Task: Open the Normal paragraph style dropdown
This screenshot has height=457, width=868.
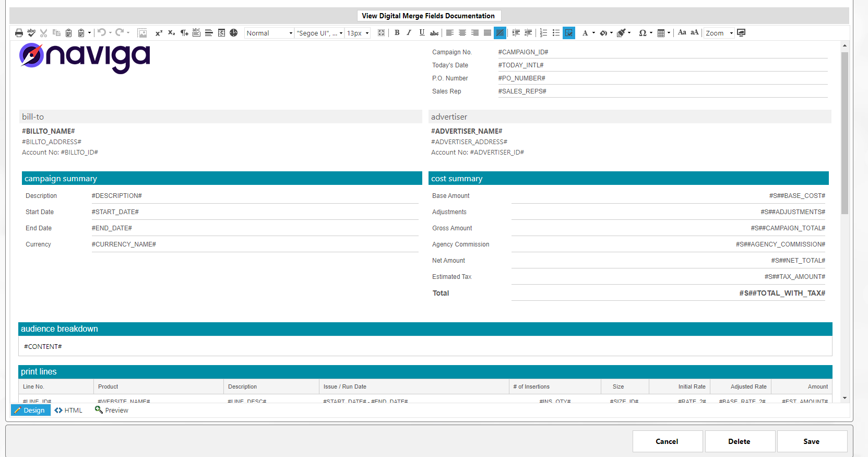Action: click(x=269, y=33)
